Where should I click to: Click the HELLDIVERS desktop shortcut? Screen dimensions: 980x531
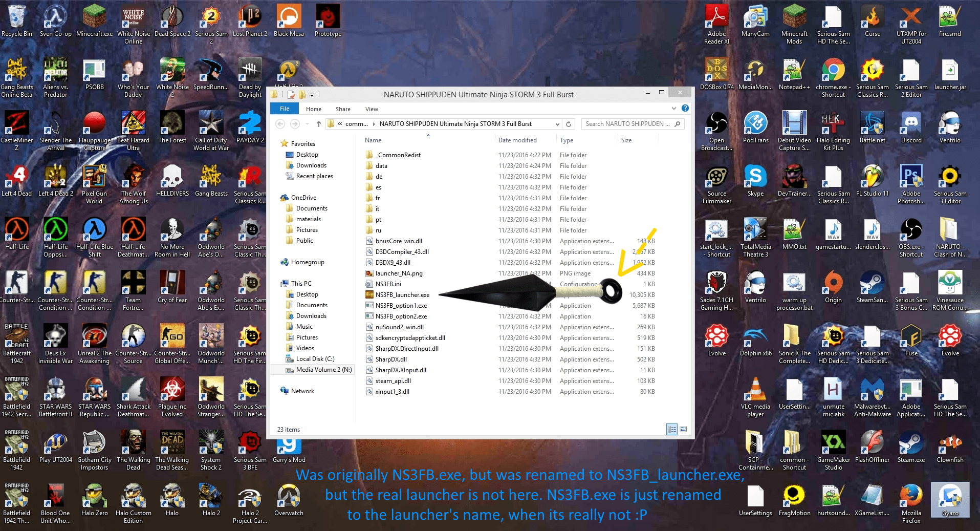pos(172,180)
